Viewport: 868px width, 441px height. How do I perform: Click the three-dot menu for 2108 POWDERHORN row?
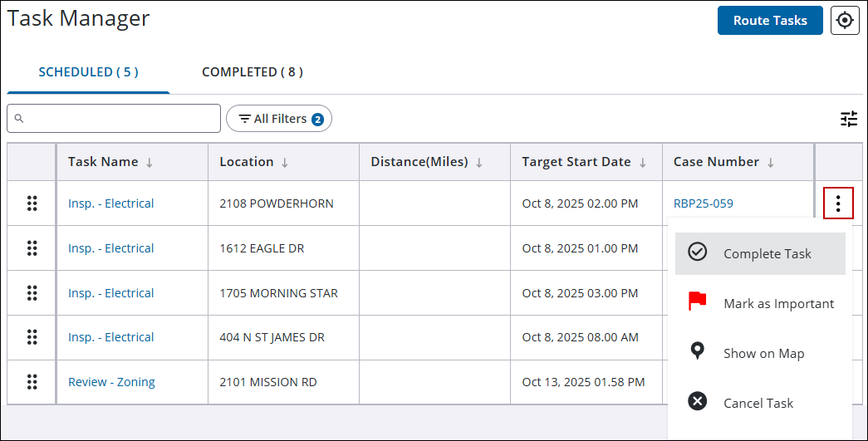pyautogui.click(x=838, y=203)
